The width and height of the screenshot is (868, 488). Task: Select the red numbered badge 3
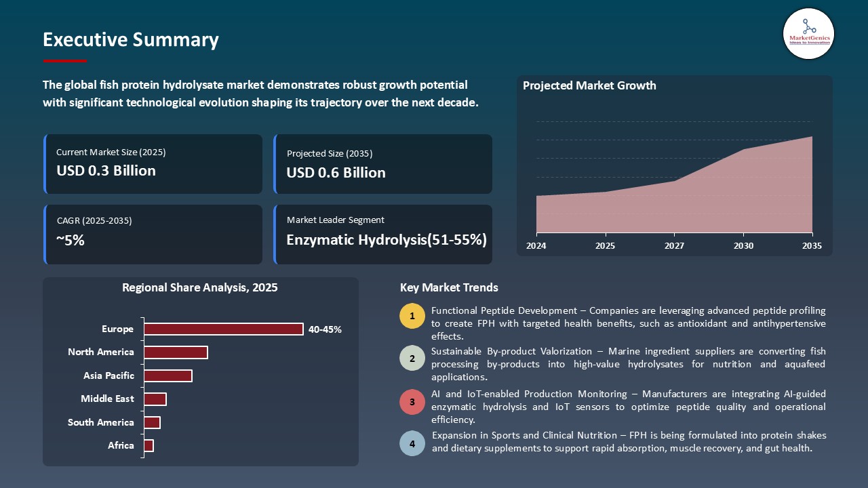point(412,402)
